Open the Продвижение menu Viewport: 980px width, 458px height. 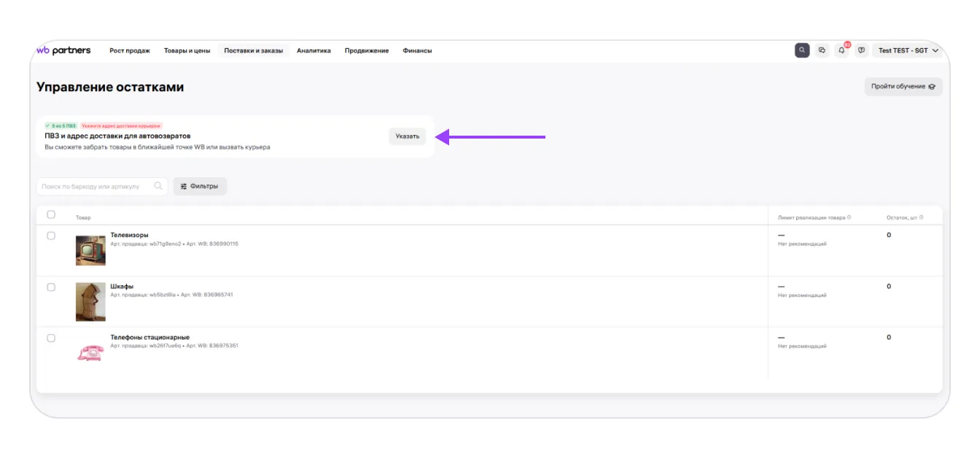click(x=367, y=50)
